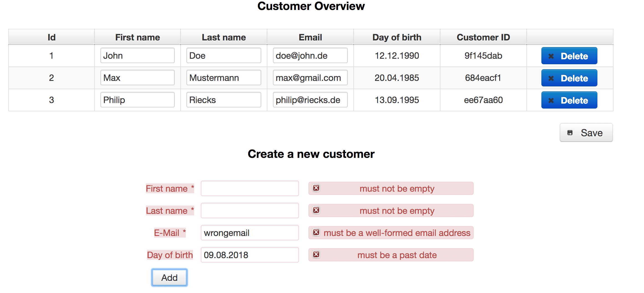This screenshot has height=293, width=644.
Task: Select the E-Mail field containing wrongemail
Action: pyautogui.click(x=250, y=233)
